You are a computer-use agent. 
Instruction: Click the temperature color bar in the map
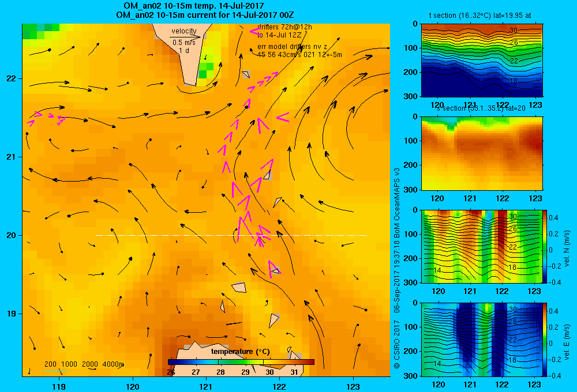241,362
